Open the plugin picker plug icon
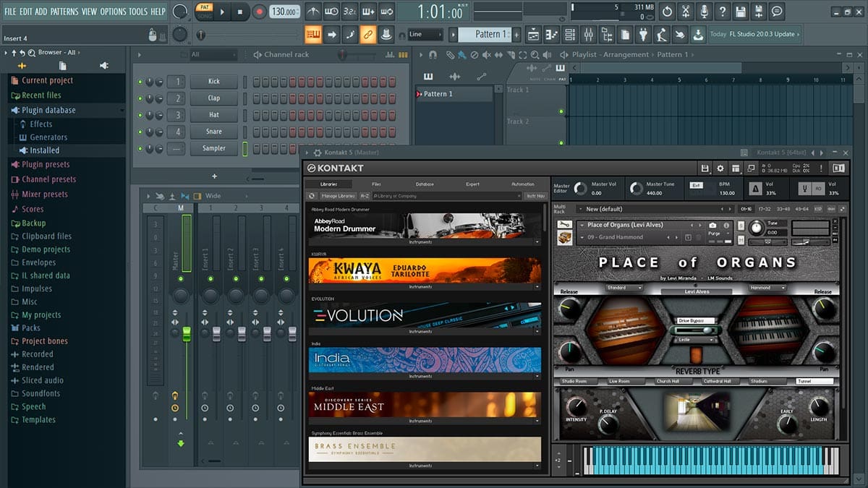This screenshot has width=868, height=488. [x=643, y=34]
